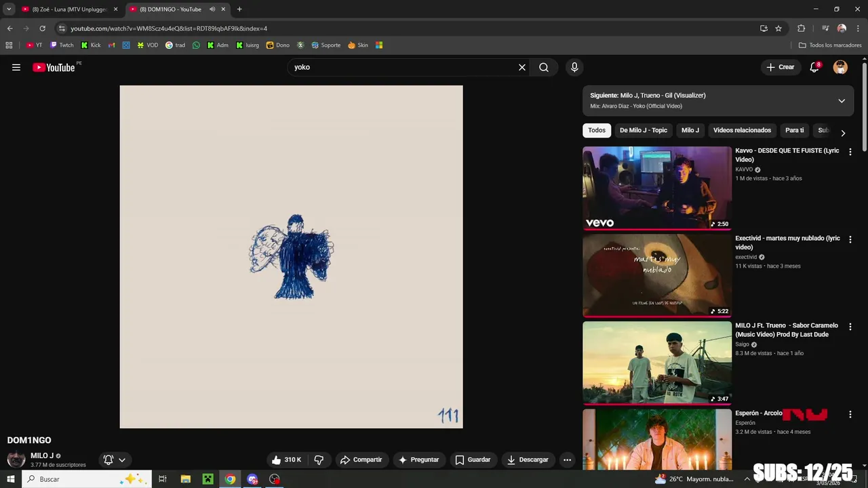This screenshot has width=868, height=488.
Task: Open Chrome media controls icon
Action: (825, 28)
